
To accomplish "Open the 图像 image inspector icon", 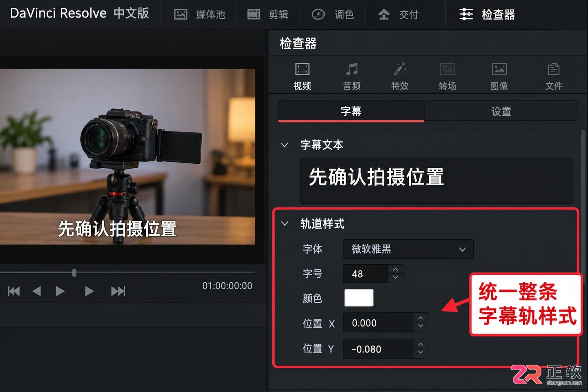I will click(499, 76).
